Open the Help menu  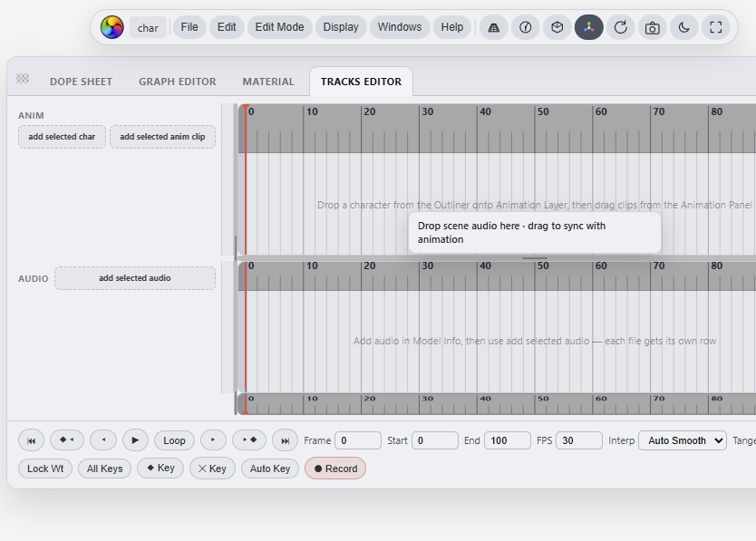(452, 27)
